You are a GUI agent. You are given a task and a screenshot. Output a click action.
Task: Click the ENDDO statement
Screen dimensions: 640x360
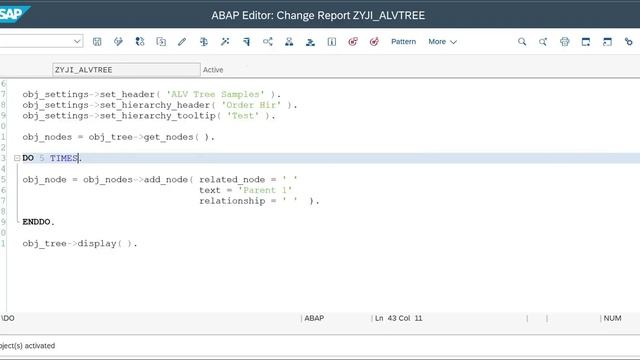[x=38, y=222]
